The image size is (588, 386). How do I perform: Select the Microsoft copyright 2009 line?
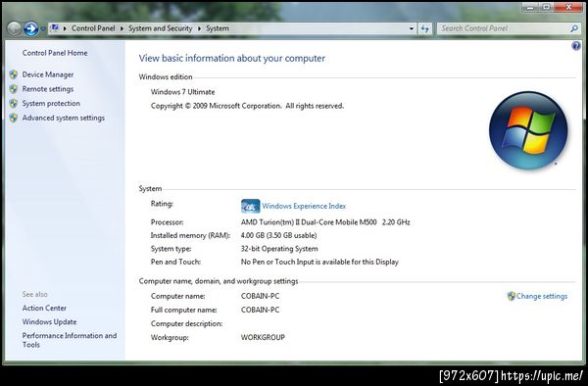click(247, 106)
